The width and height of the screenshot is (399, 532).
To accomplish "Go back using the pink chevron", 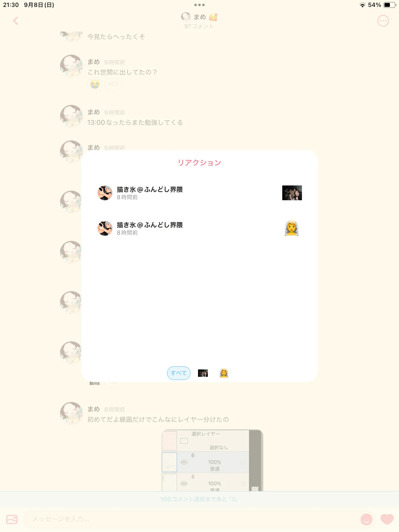I will click(x=16, y=21).
